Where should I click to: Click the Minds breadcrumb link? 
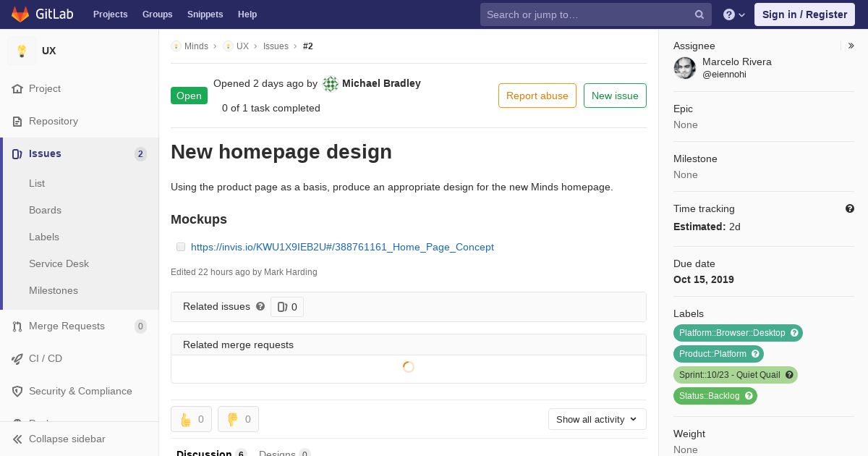[x=196, y=46]
